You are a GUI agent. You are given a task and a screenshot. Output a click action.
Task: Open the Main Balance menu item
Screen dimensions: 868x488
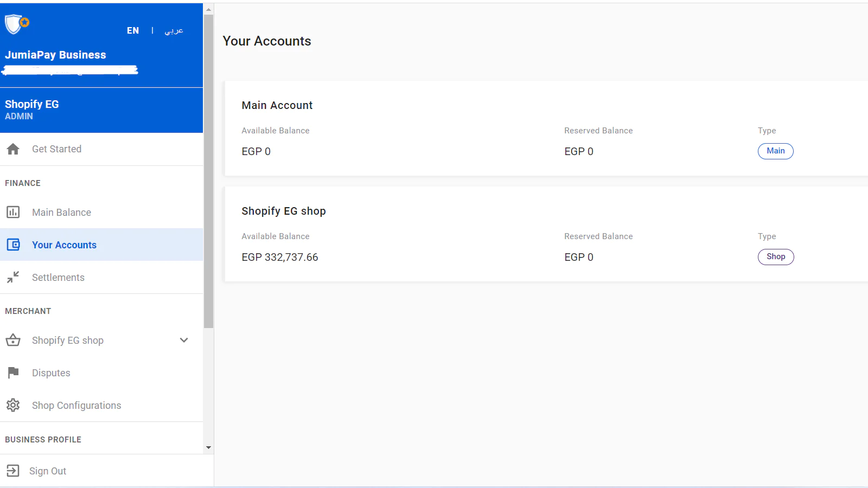pos(61,213)
